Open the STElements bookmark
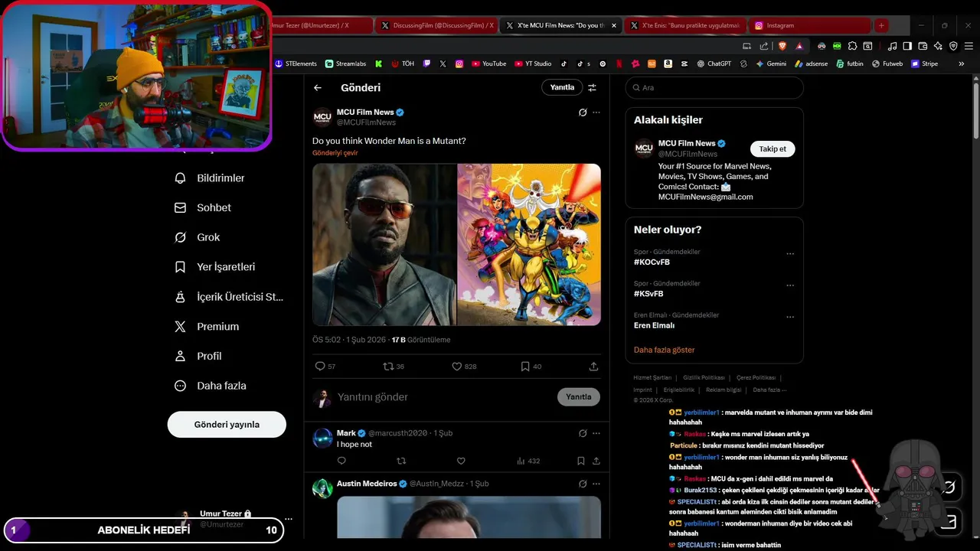980x551 pixels. 296,64
